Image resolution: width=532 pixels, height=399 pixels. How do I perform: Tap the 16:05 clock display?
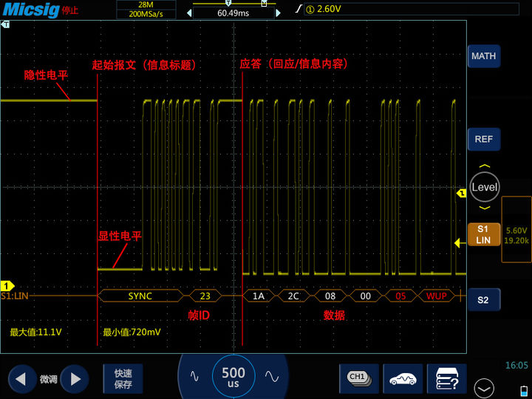516,366
